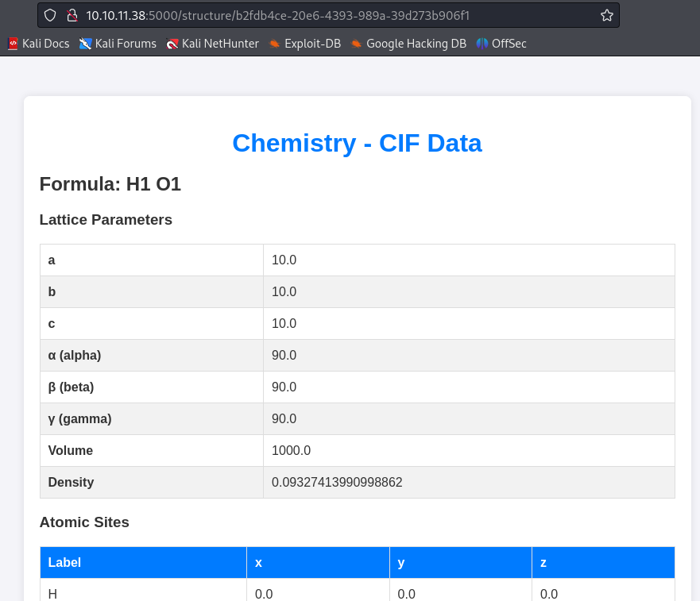700x601 pixels.
Task: Open the OffSec bookmark
Action: point(501,44)
